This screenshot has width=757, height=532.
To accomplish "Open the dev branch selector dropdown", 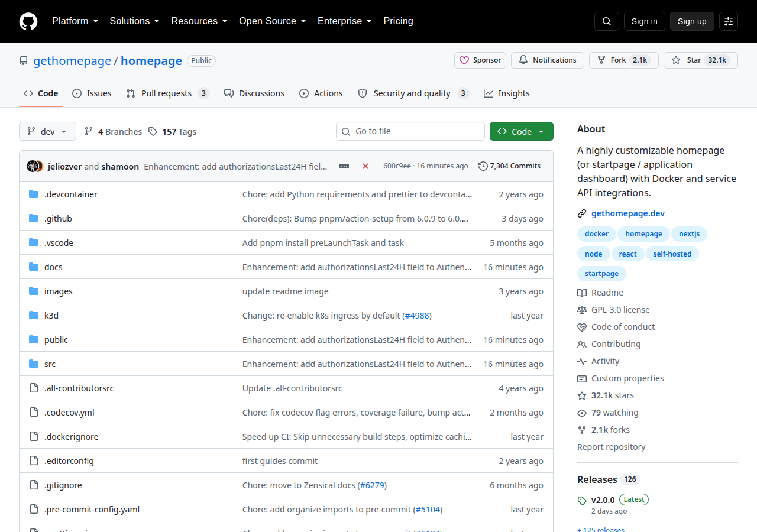I will coord(47,131).
